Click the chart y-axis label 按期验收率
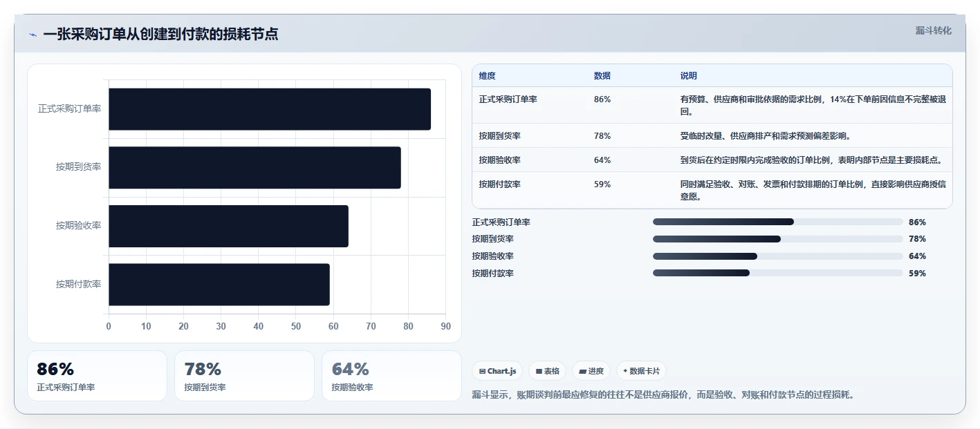This screenshot has width=980, height=429. (x=79, y=226)
